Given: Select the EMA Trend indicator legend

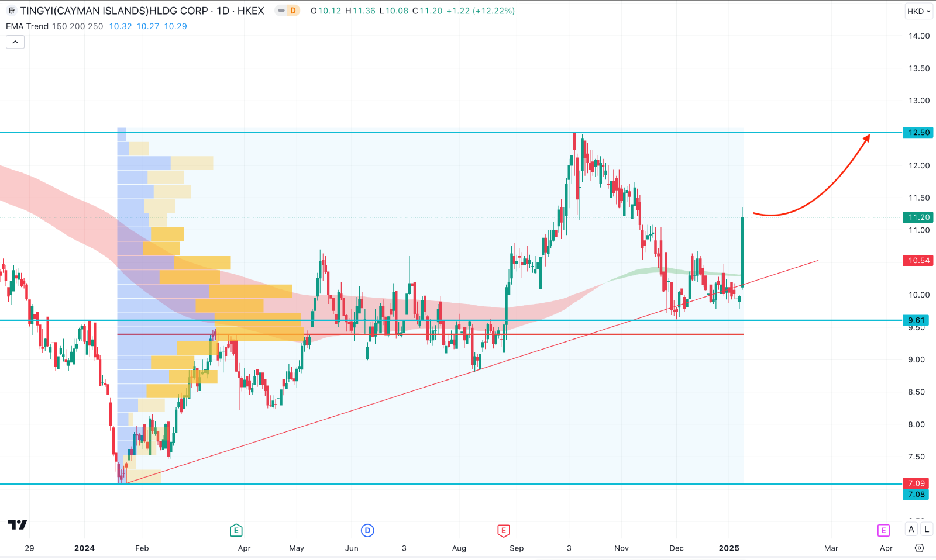Looking at the screenshot, I should click(27, 26).
